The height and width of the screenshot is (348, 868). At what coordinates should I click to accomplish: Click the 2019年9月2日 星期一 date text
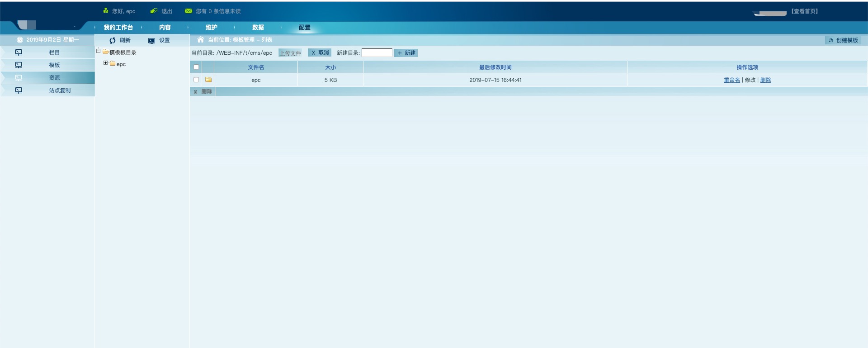pos(52,40)
